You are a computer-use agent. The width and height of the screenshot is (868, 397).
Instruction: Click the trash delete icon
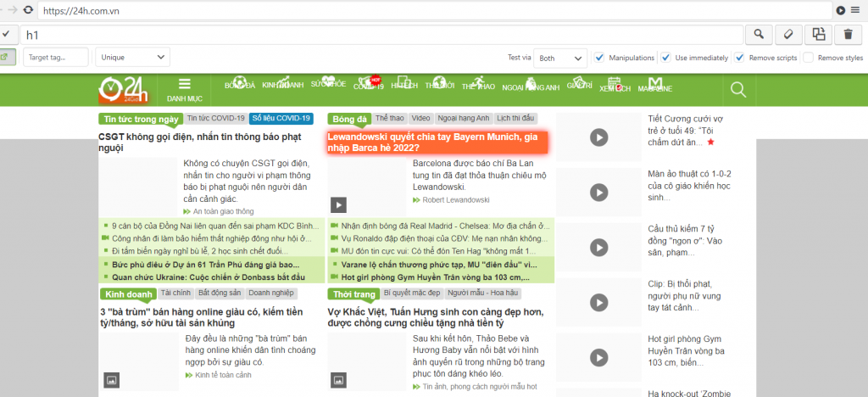pyautogui.click(x=848, y=35)
